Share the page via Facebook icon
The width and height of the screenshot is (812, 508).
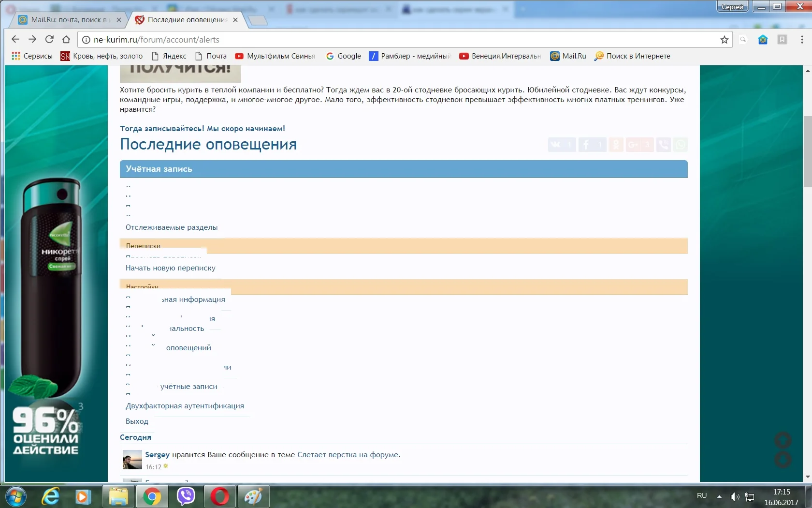point(586,145)
